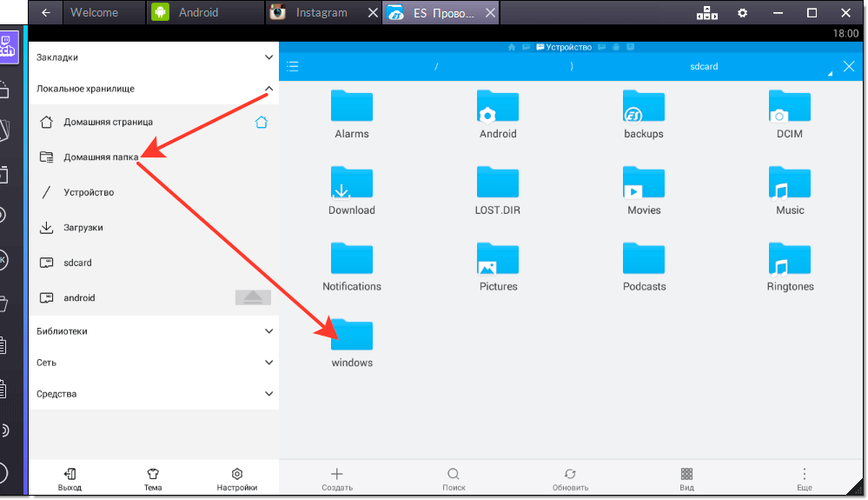Toggle the hamburger menu in blue toolbar
Screen dimensions: 868x500
pos(293,67)
